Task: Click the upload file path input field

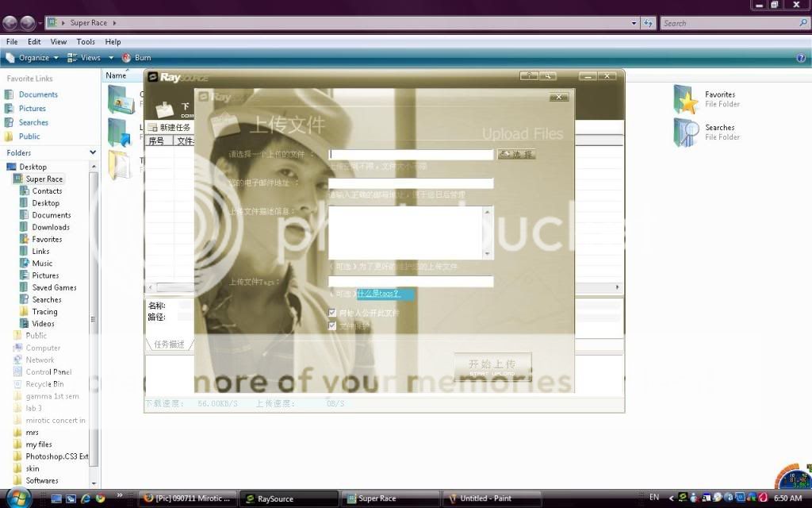Action: click(x=411, y=155)
